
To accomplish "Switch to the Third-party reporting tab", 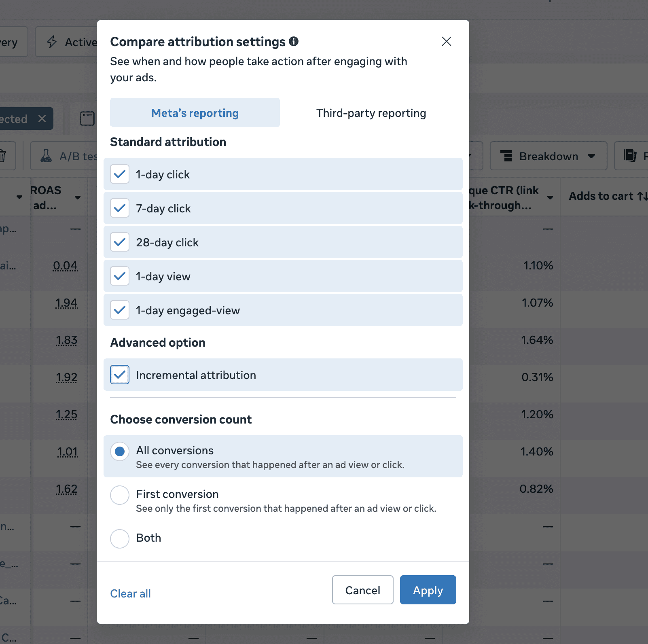I will [x=371, y=112].
